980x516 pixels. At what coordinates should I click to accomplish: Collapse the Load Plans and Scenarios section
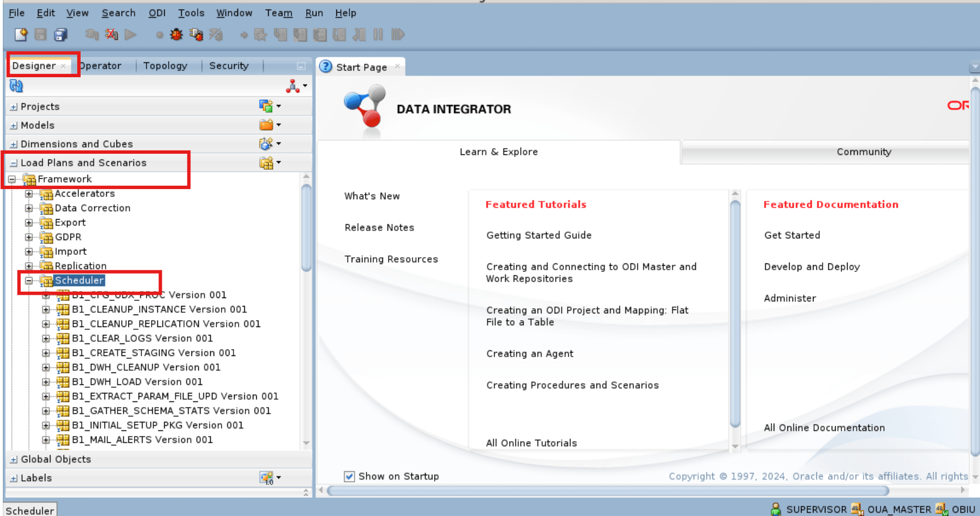pyautogui.click(x=12, y=162)
